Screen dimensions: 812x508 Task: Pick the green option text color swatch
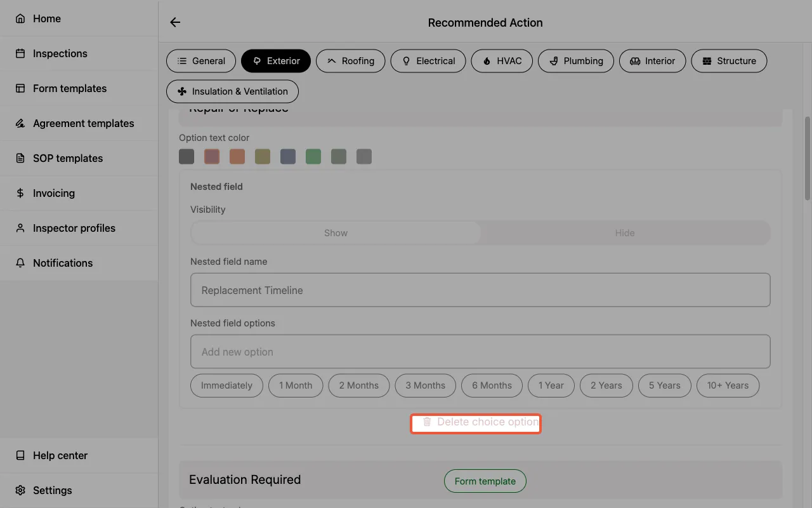(313, 156)
